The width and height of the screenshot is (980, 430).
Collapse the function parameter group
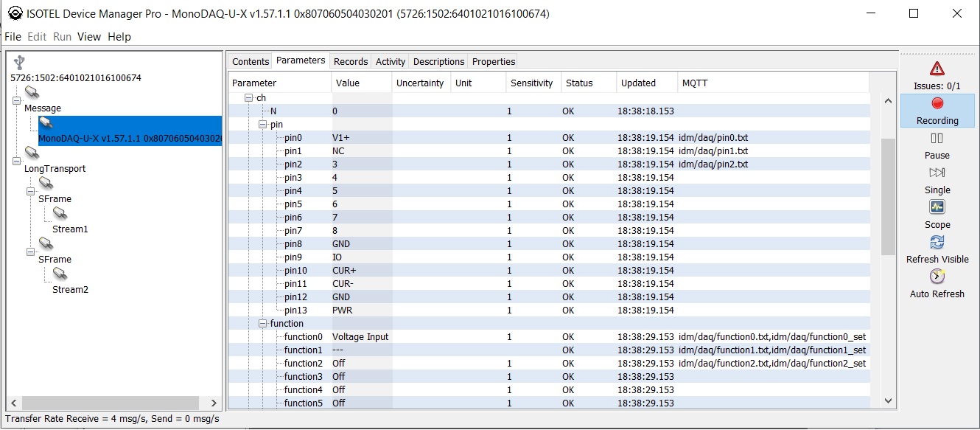click(x=263, y=324)
